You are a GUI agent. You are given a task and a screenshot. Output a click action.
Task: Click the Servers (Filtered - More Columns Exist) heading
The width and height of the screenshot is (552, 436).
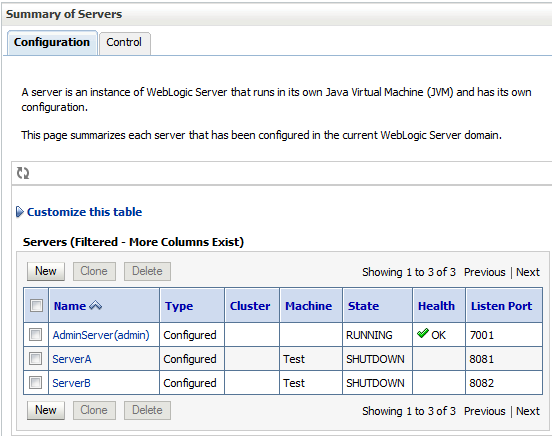click(133, 242)
